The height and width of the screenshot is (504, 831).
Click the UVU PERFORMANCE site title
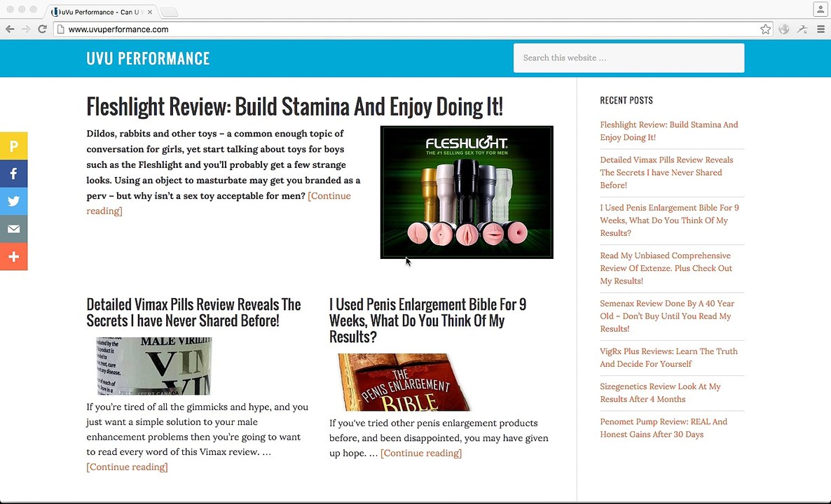pyautogui.click(x=148, y=58)
